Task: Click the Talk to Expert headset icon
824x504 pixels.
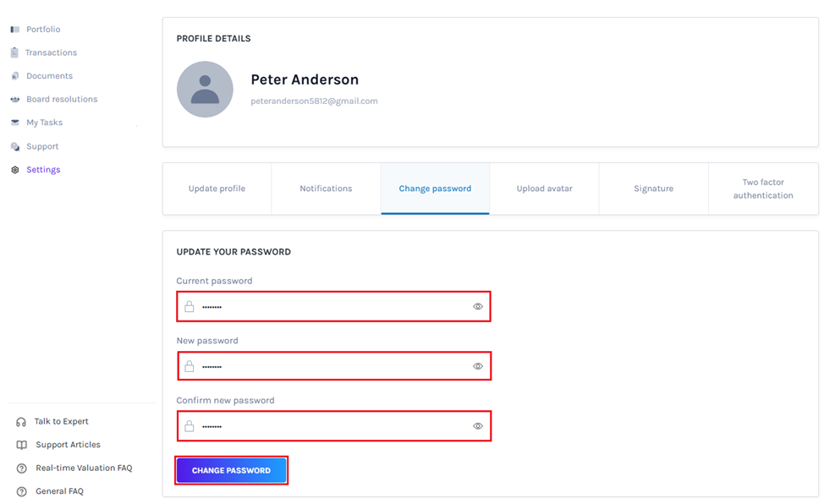Action: [x=19, y=421]
